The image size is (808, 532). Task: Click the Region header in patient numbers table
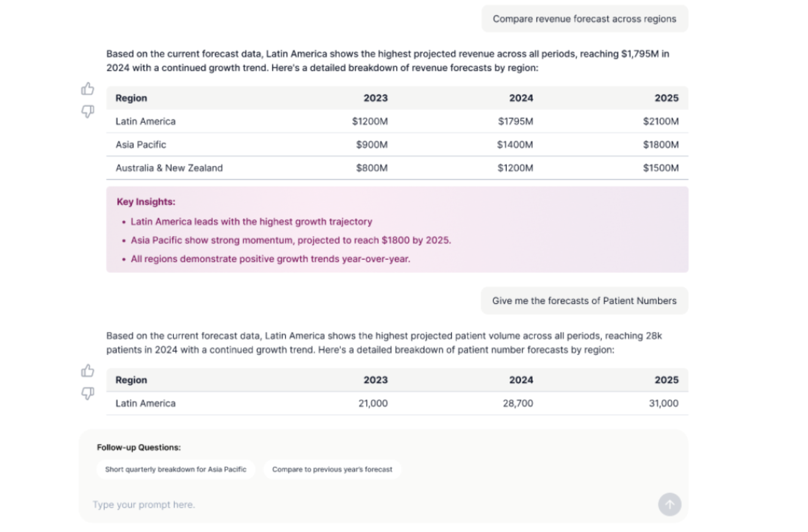coord(131,380)
